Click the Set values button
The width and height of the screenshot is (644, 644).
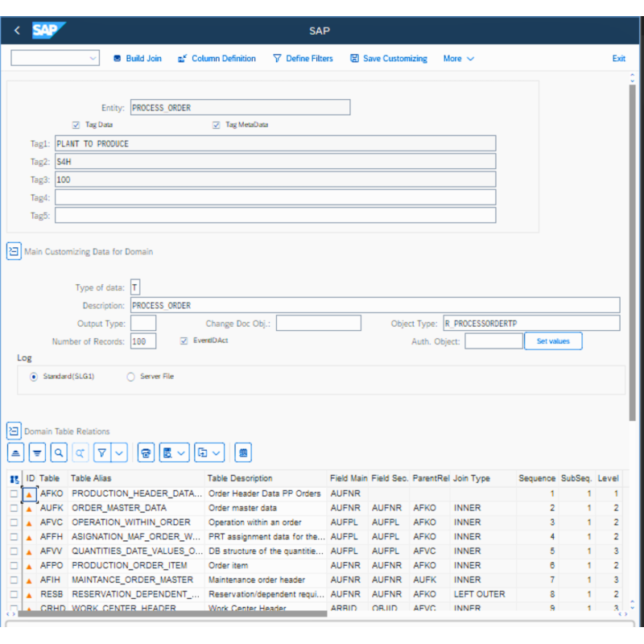tap(553, 341)
